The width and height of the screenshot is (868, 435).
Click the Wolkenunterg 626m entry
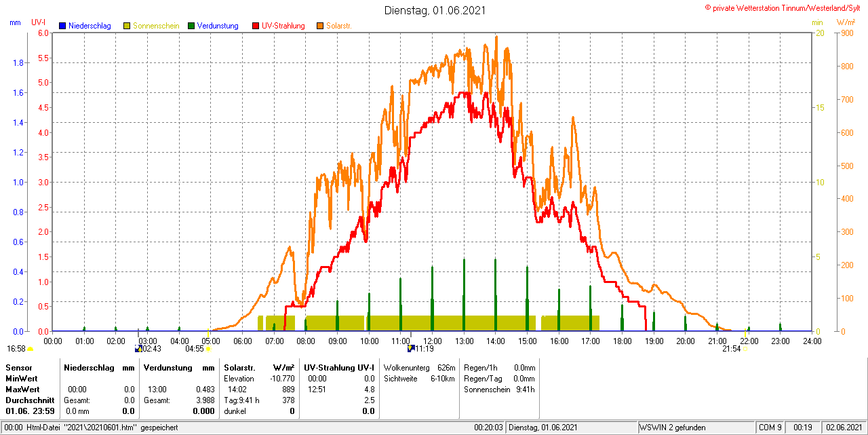pyautogui.click(x=419, y=367)
